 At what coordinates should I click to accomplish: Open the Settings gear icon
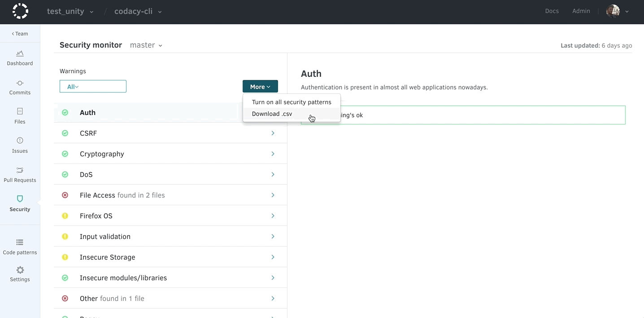pos(20,270)
